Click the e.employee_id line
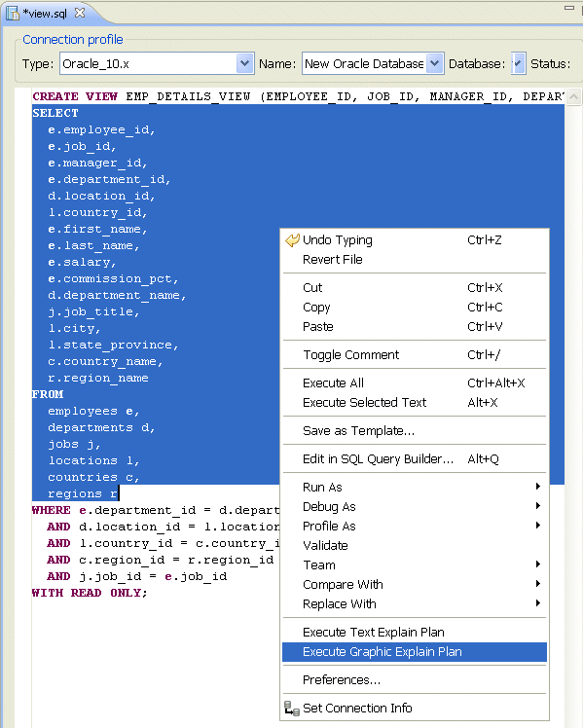Viewport: 583px width, 728px height. pyautogui.click(x=101, y=129)
